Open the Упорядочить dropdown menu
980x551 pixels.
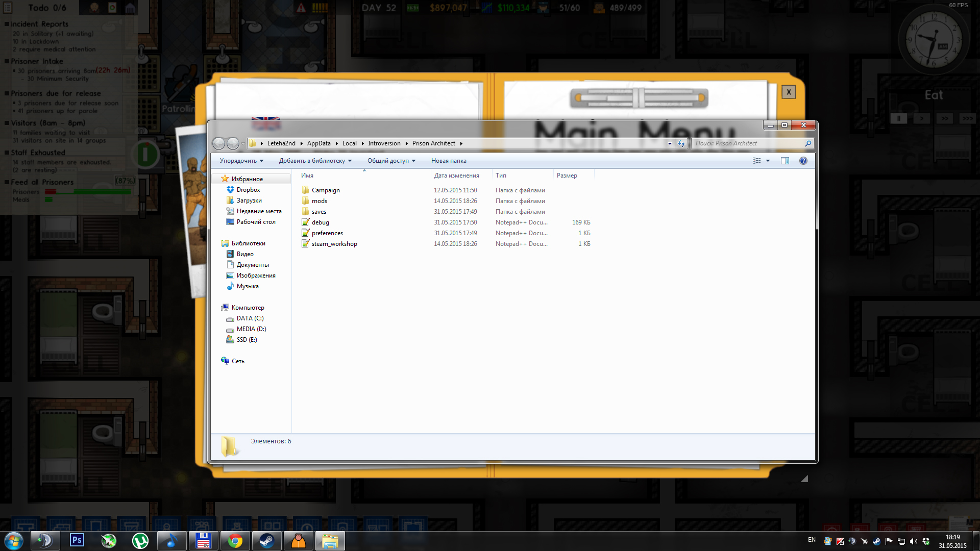[241, 161]
